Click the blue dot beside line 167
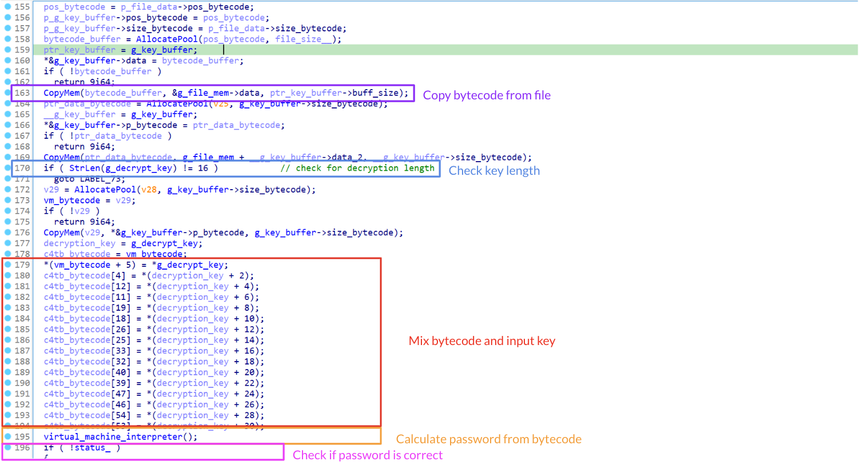 pos(8,136)
